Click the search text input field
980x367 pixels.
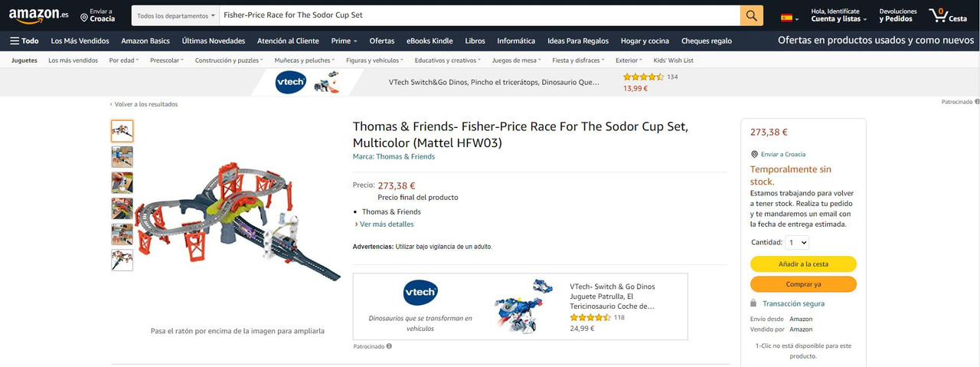(x=479, y=15)
